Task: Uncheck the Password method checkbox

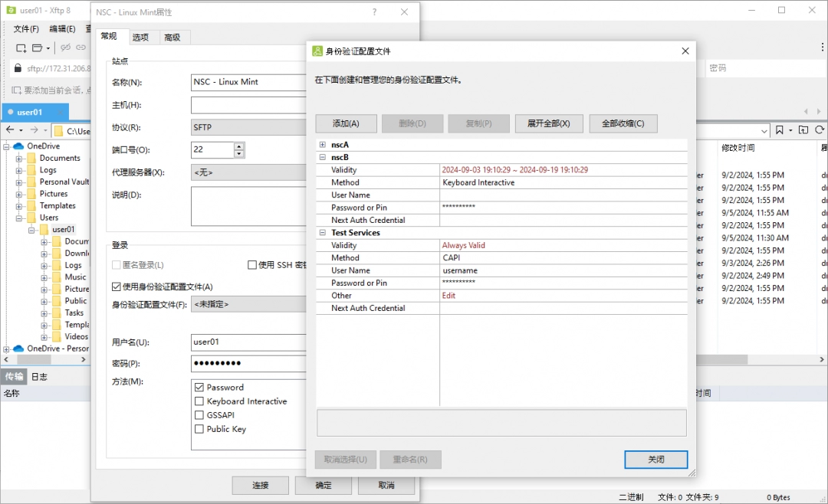Action: [199, 388]
